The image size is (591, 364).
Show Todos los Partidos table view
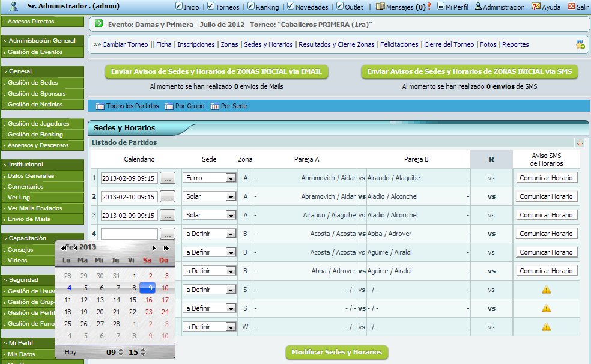pyautogui.click(x=100, y=106)
